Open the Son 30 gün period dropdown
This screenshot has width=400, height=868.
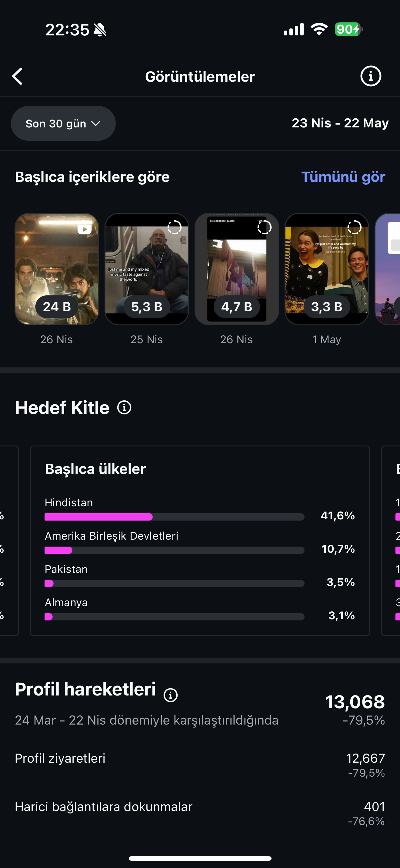click(x=63, y=123)
